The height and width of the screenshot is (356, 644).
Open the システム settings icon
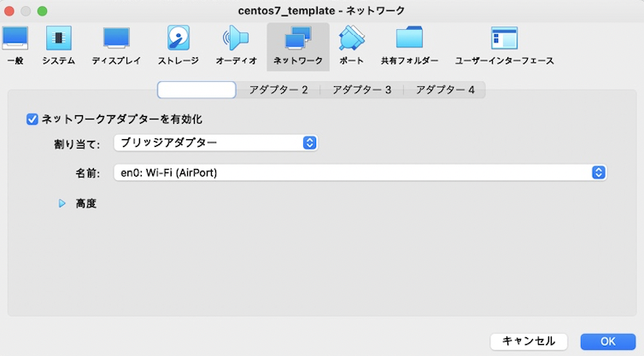point(58,46)
